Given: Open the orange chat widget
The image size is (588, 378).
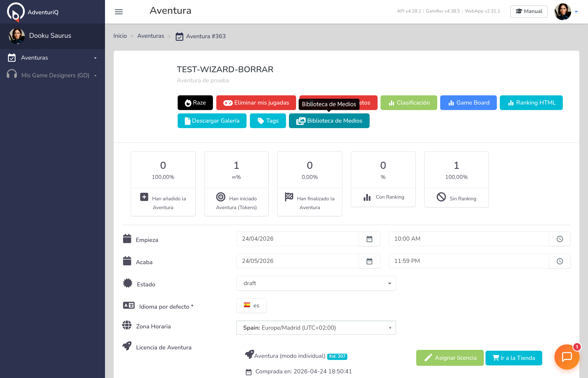Looking at the screenshot, I should pos(567,357).
